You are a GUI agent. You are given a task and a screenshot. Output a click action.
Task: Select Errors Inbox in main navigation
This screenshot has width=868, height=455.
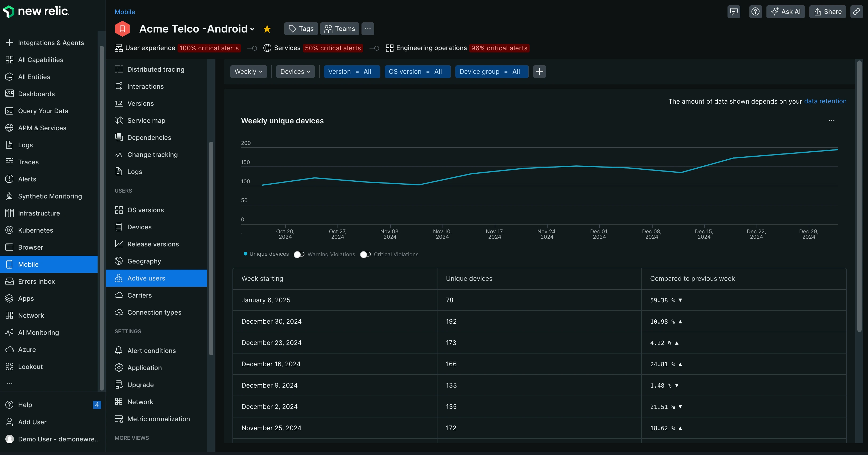coord(37,282)
